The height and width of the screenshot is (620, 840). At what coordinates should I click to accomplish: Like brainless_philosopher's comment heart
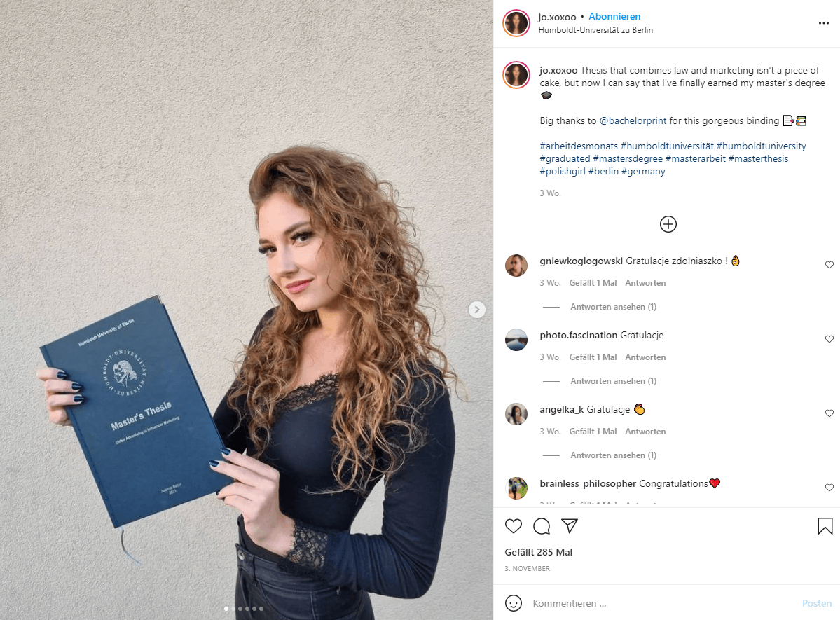829,488
